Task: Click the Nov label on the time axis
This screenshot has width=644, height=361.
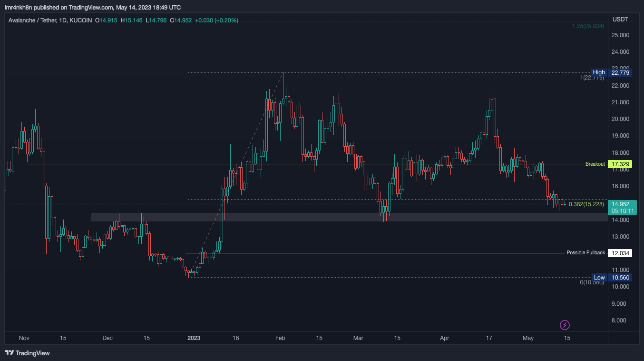Action: [x=24, y=338]
